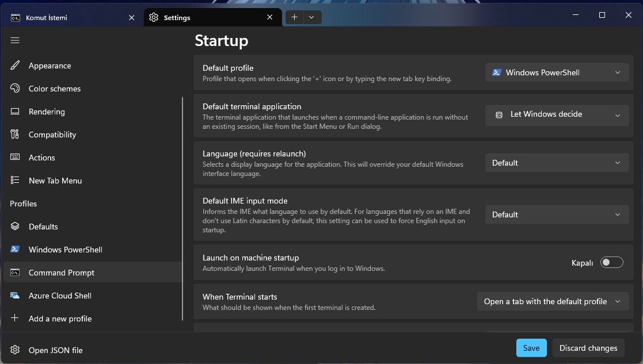The height and width of the screenshot is (364, 643).
Task: Click the Appearance paintbrush icon
Action: tap(15, 66)
